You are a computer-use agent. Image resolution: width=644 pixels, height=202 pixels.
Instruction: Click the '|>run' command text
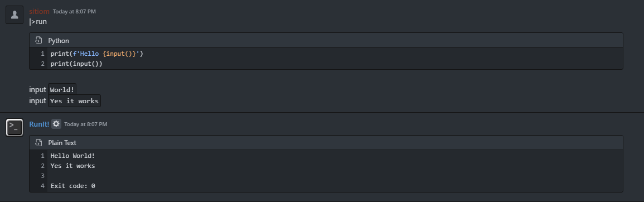pos(38,21)
